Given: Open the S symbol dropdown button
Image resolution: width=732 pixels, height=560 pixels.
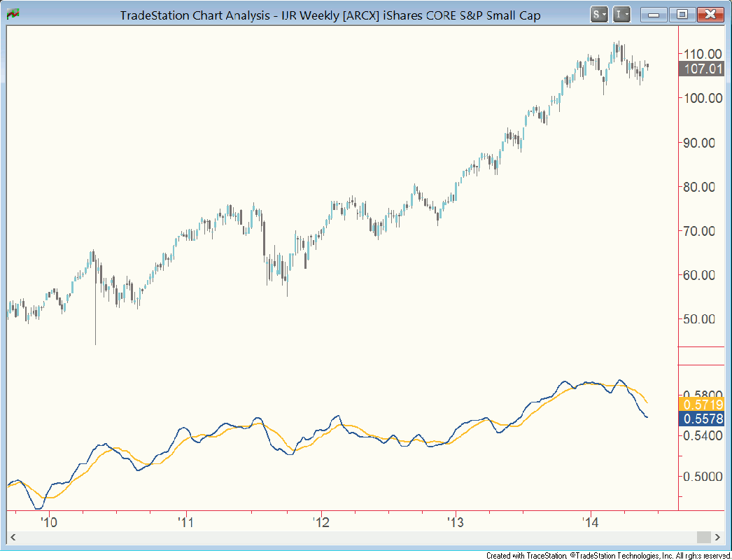Looking at the screenshot, I should point(599,14).
